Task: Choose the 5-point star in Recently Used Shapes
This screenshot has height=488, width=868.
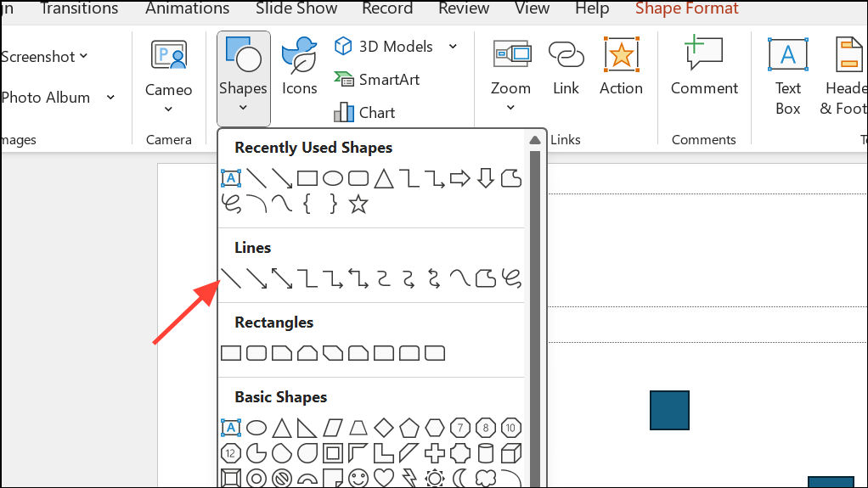Action: tap(358, 204)
